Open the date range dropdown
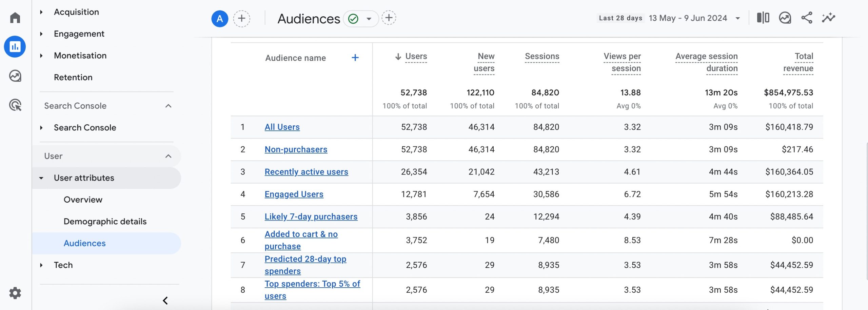The width and height of the screenshot is (868, 310). click(x=738, y=18)
